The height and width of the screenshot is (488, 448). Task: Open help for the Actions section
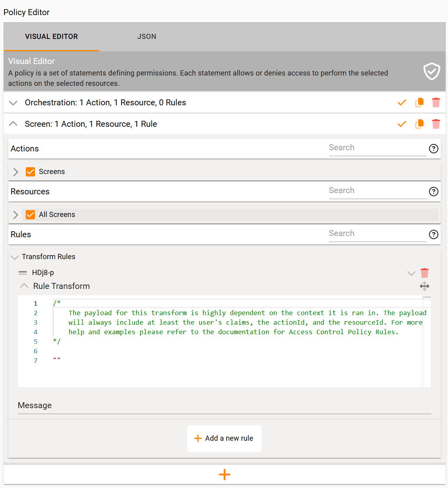tap(433, 149)
